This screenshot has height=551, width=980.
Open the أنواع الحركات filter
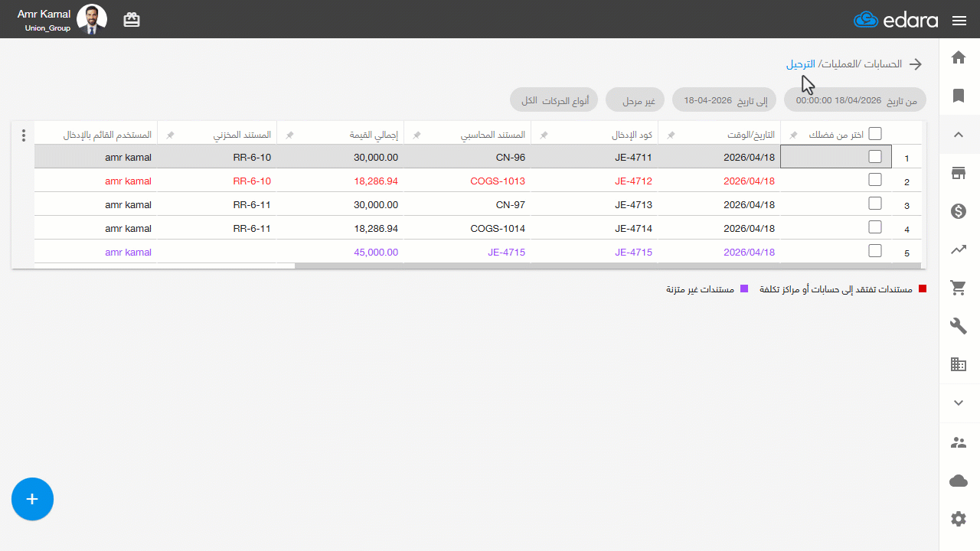coord(554,100)
